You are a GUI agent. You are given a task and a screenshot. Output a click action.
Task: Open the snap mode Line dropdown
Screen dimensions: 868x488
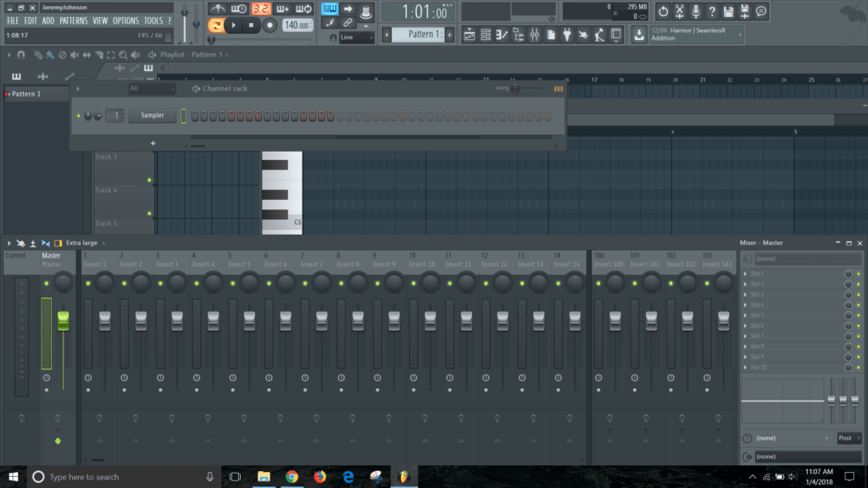tap(355, 37)
